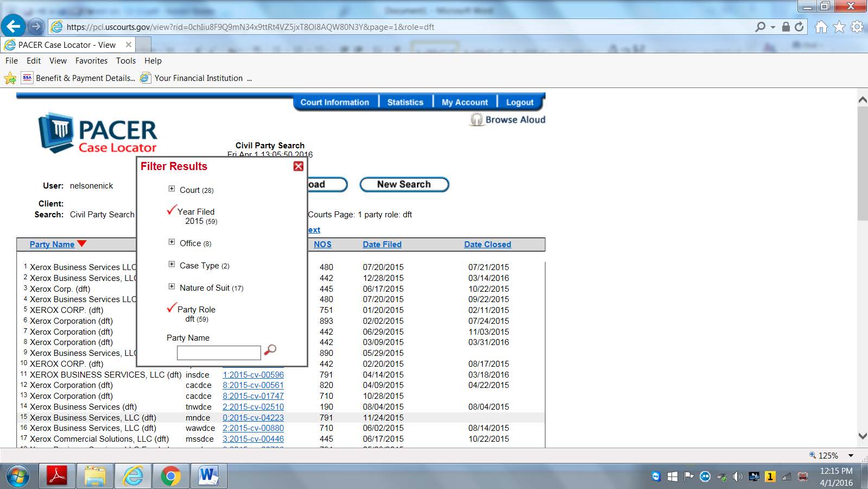Viewport: 868px width, 489px height.
Task: Click Internet Explorer taskbar icon
Action: (132, 477)
